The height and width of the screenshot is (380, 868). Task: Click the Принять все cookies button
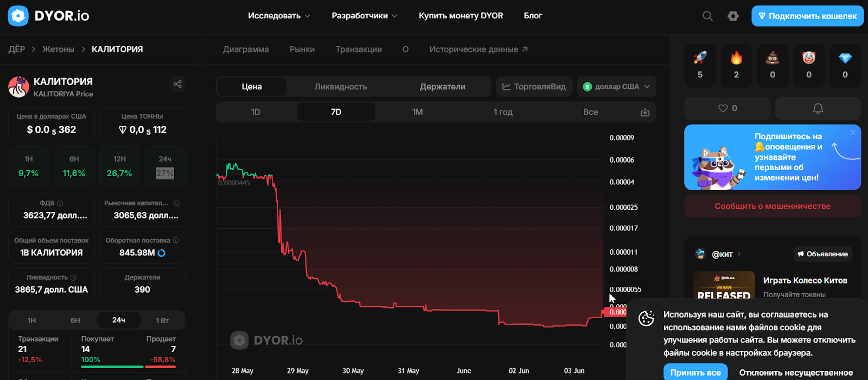(x=695, y=372)
